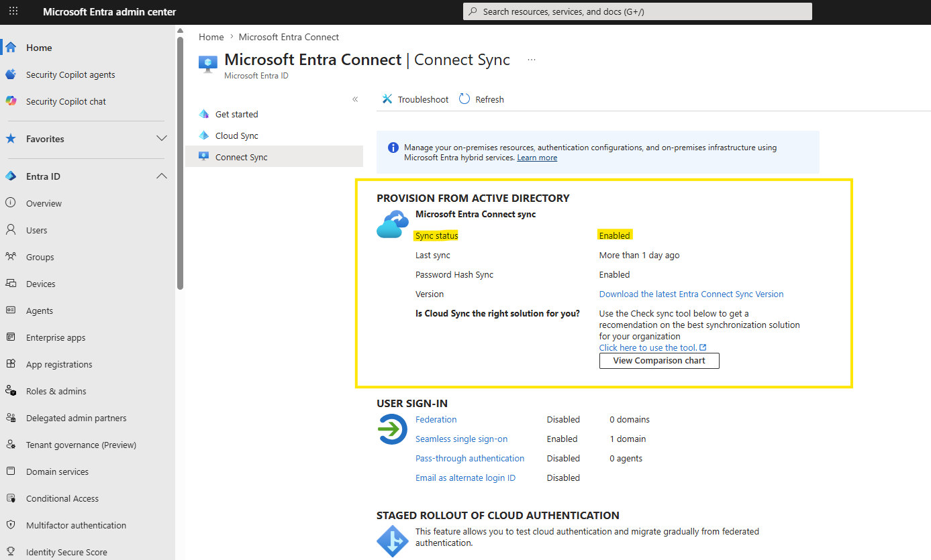Click the magnifier icon in search box

(473, 11)
